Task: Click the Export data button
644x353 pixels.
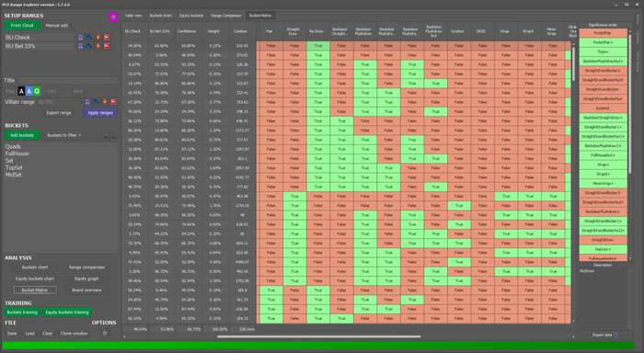Action: point(604,335)
